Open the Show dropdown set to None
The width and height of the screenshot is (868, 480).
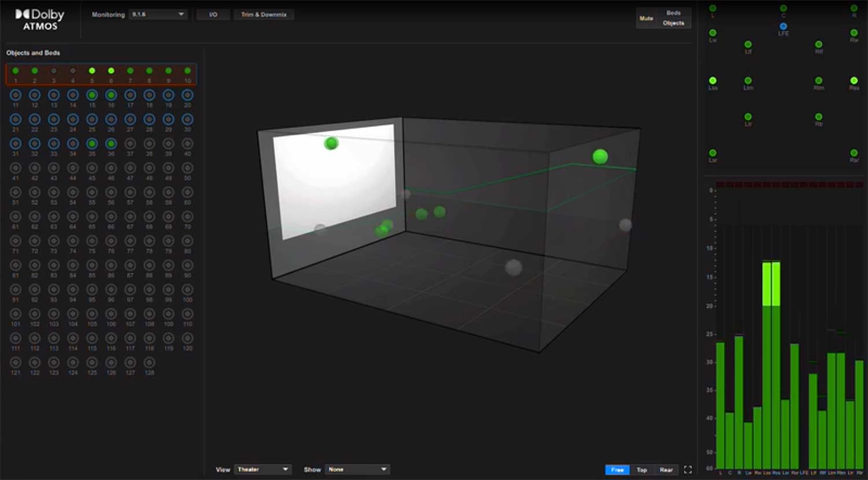[357, 469]
